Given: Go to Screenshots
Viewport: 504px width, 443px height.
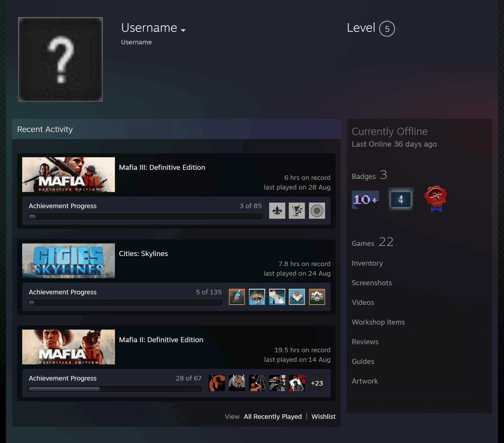Looking at the screenshot, I should (372, 283).
